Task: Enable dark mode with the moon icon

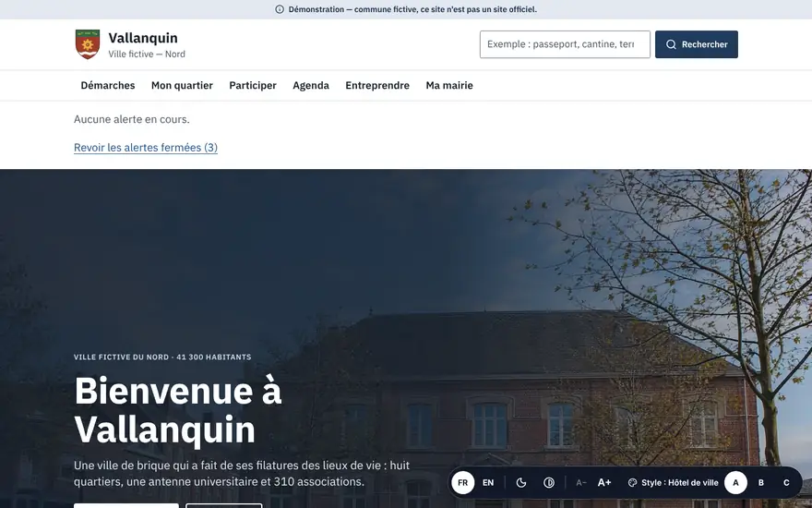Action: 521,482
